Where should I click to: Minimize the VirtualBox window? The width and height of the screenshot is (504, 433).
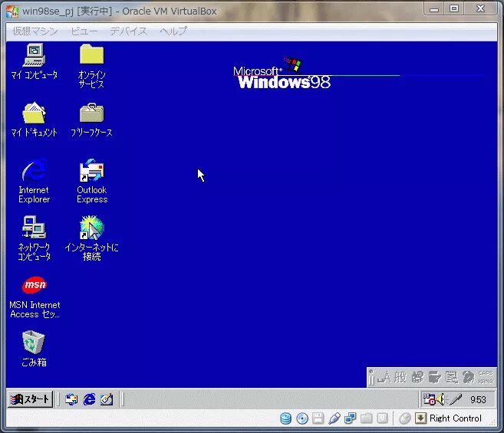[x=434, y=9]
